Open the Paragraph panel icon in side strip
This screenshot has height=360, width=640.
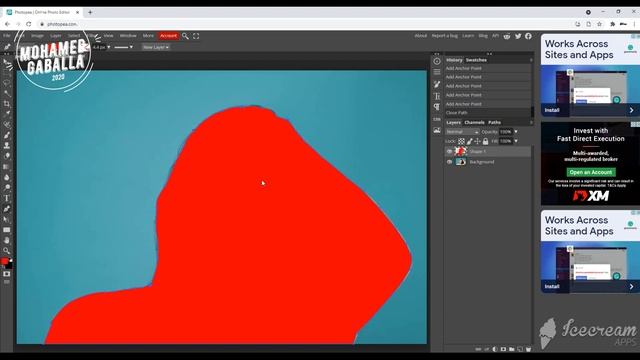pyautogui.click(x=437, y=107)
